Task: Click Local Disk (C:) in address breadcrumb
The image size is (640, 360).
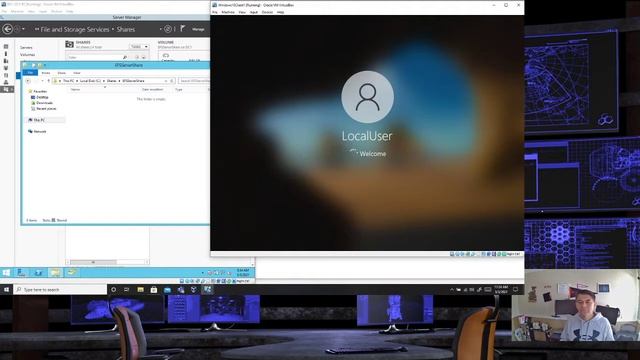Action: tap(90, 81)
